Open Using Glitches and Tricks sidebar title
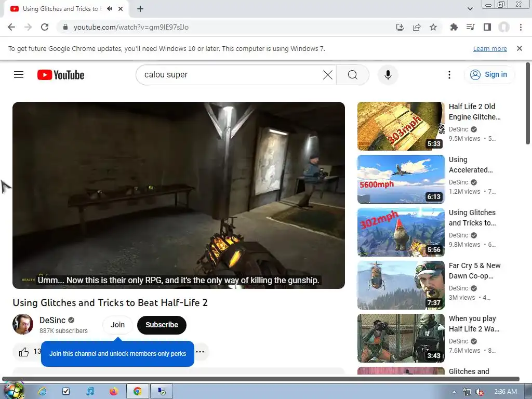Viewport: 532px width, 399px height. tap(472, 218)
